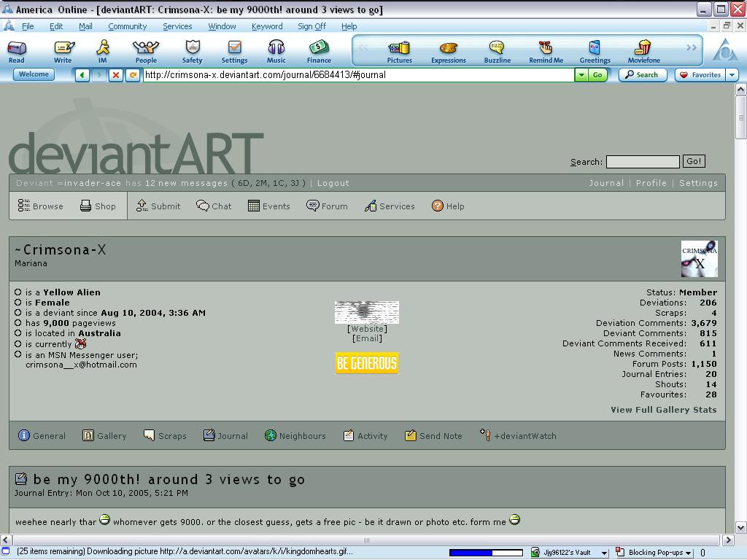747x560 pixels.
Task: Click the Expressions palette icon
Action: pyautogui.click(x=449, y=52)
